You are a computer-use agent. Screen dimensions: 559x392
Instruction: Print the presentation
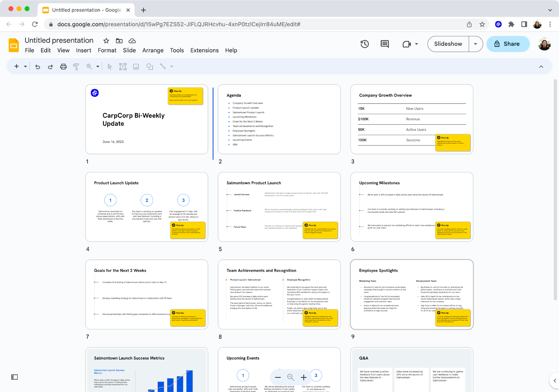(x=63, y=67)
